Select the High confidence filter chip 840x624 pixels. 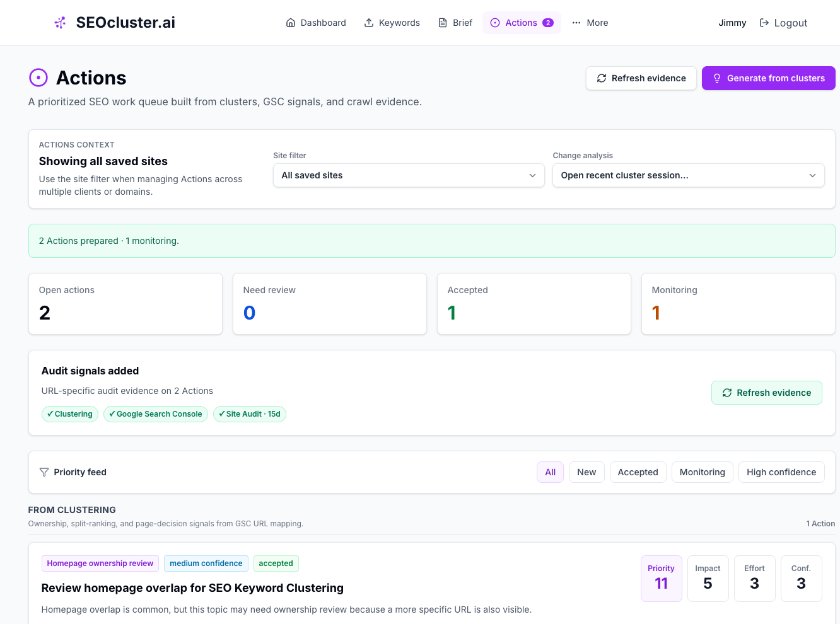coord(781,472)
